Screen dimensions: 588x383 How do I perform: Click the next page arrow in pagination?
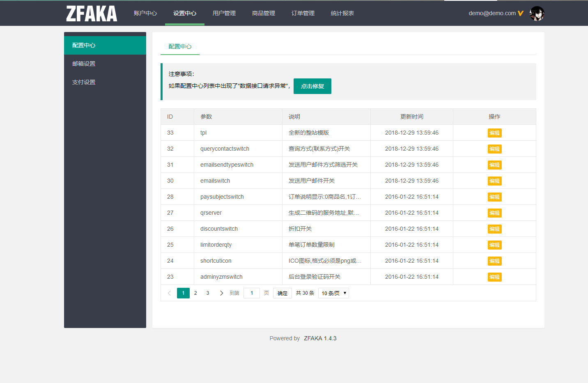(x=221, y=293)
